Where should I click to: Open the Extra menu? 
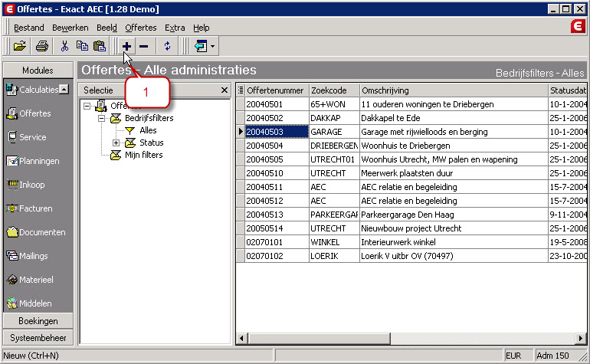point(175,28)
